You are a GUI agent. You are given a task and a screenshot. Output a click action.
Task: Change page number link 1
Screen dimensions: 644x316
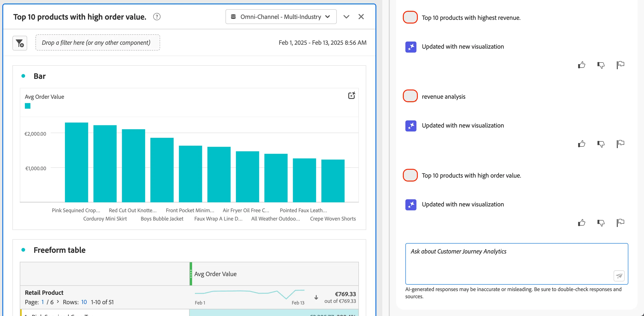coord(43,302)
